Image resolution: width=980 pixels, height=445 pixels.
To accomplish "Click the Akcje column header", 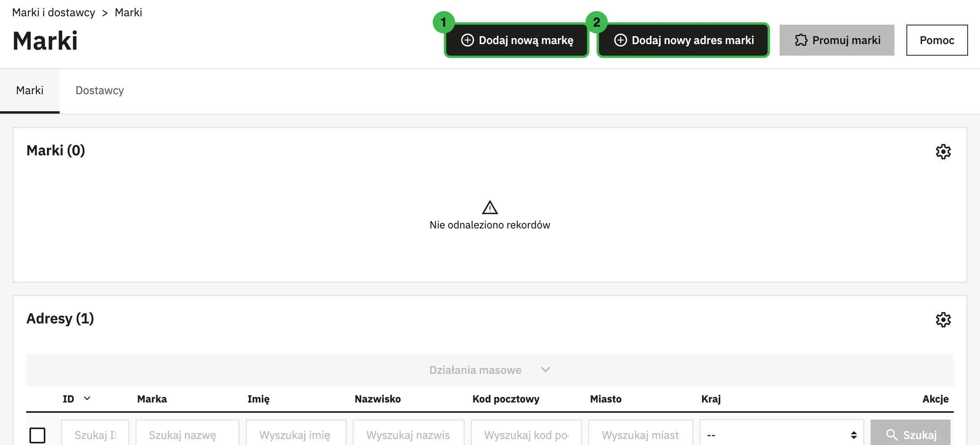I will pos(935,399).
